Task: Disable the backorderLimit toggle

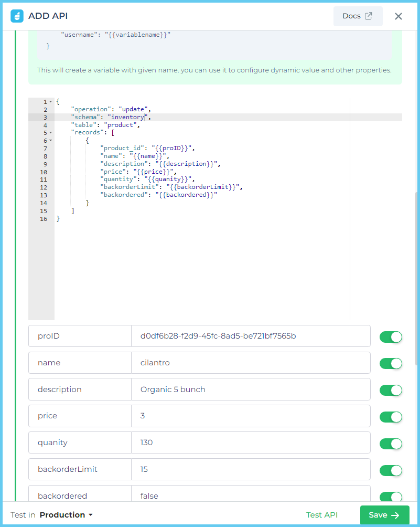Action: tap(391, 470)
